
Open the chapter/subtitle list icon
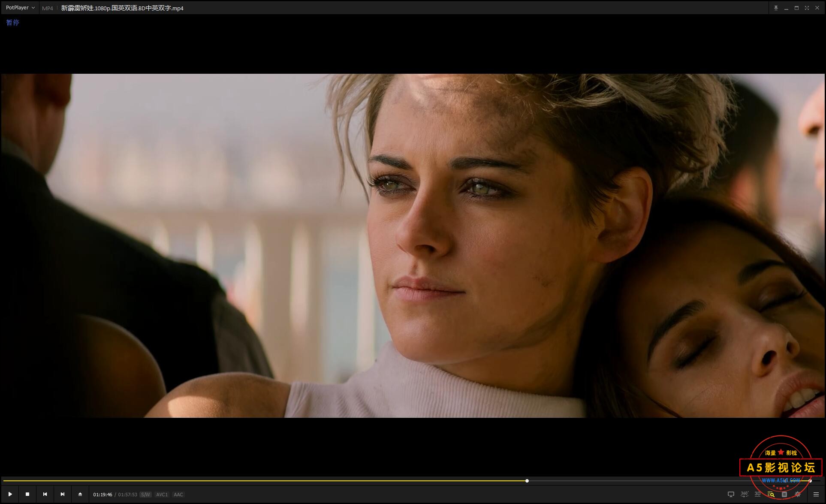tap(784, 494)
